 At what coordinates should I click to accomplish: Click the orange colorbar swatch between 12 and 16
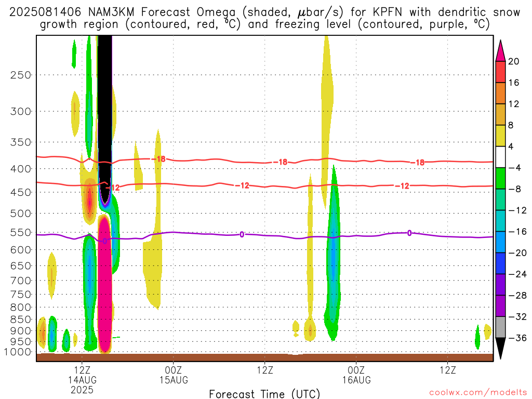click(x=500, y=94)
